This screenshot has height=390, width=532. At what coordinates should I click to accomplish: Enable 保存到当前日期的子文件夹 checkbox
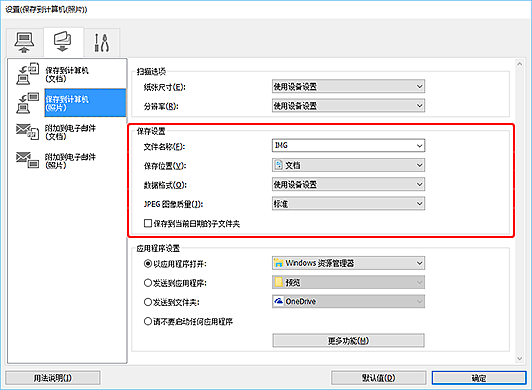pyautogui.click(x=148, y=223)
